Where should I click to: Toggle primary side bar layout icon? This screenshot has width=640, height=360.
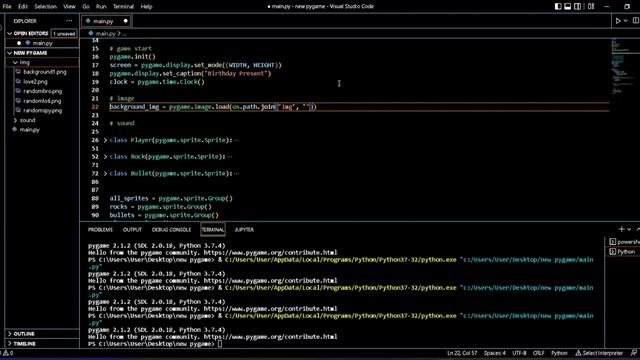[x=558, y=7]
